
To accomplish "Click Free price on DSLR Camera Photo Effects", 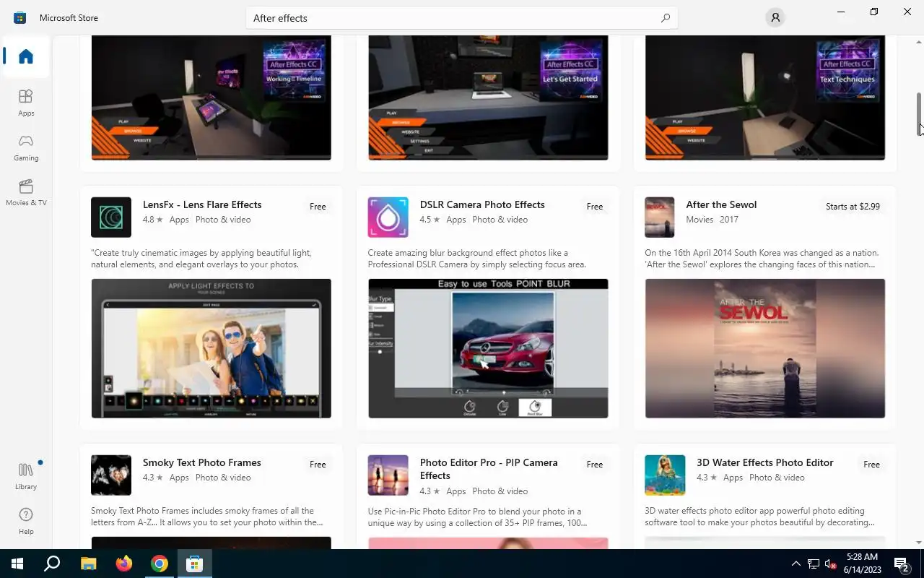I will pos(595,207).
